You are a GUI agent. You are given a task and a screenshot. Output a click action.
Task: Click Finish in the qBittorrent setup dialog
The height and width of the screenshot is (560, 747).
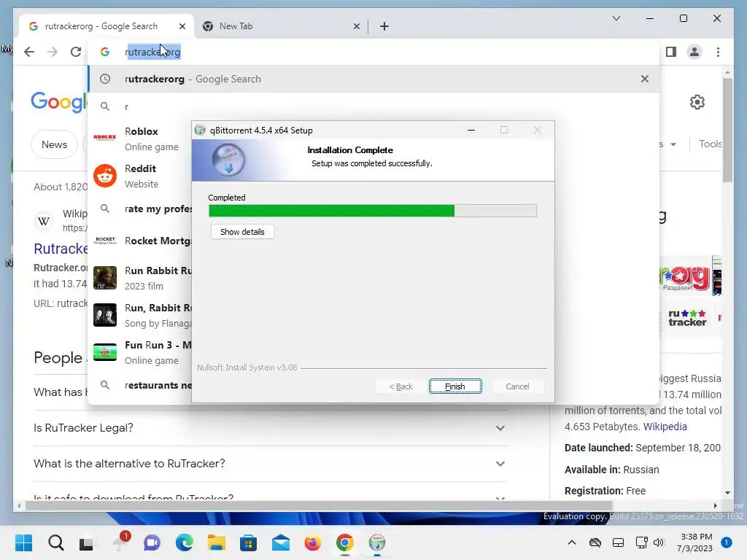pyautogui.click(x=455, y=386)
